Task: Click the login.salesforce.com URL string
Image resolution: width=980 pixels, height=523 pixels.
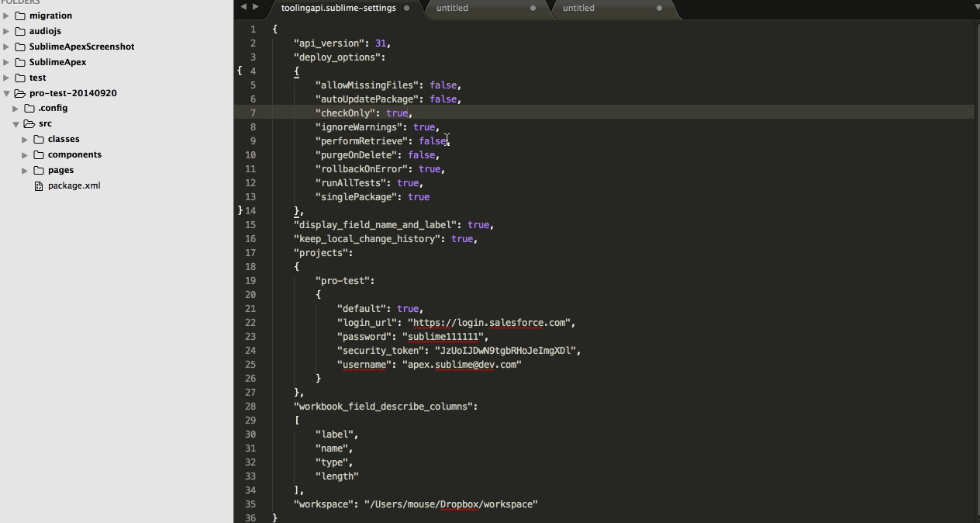Action: (x=491, y=323)
